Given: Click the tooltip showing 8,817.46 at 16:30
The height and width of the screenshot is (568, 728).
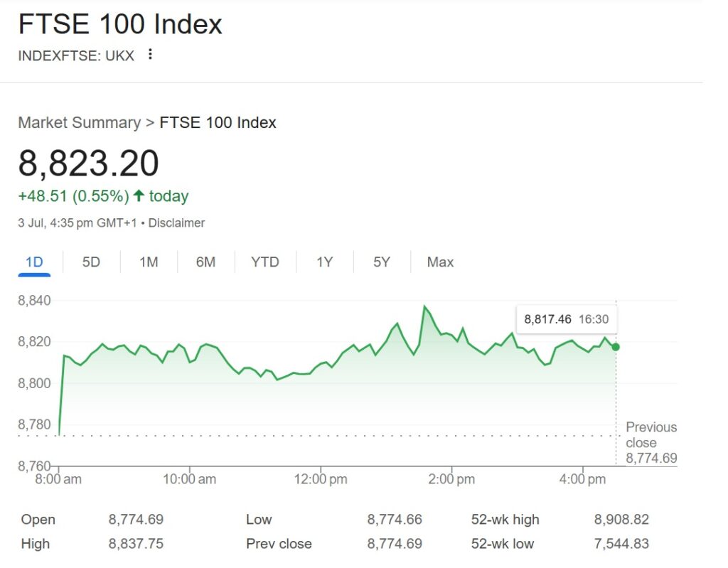Looking at the screenshot, I should [566, 318].
